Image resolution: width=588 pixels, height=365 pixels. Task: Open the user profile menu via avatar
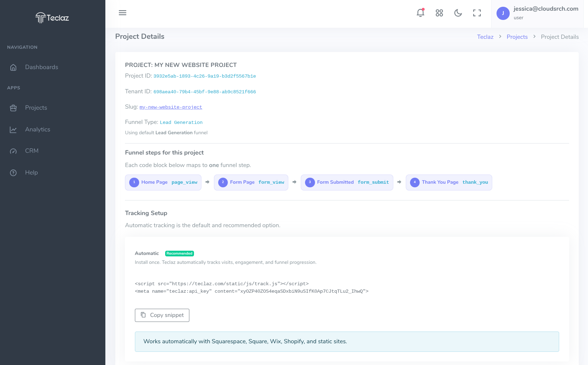pyautogui.click(x=503, y=14)
